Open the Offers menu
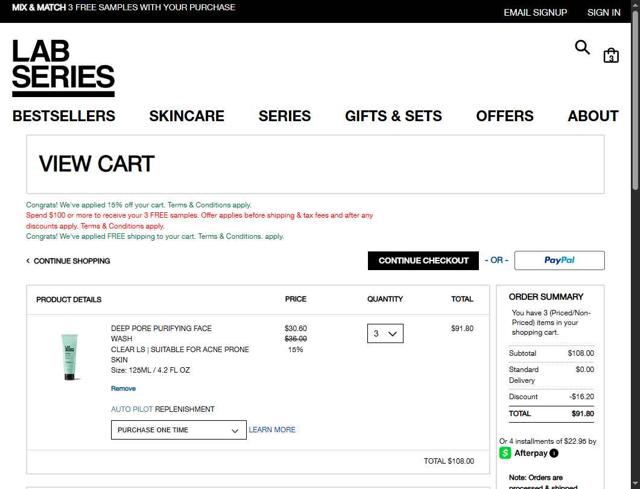The height and width of the screenshot is (489, 640). point(504,116)
